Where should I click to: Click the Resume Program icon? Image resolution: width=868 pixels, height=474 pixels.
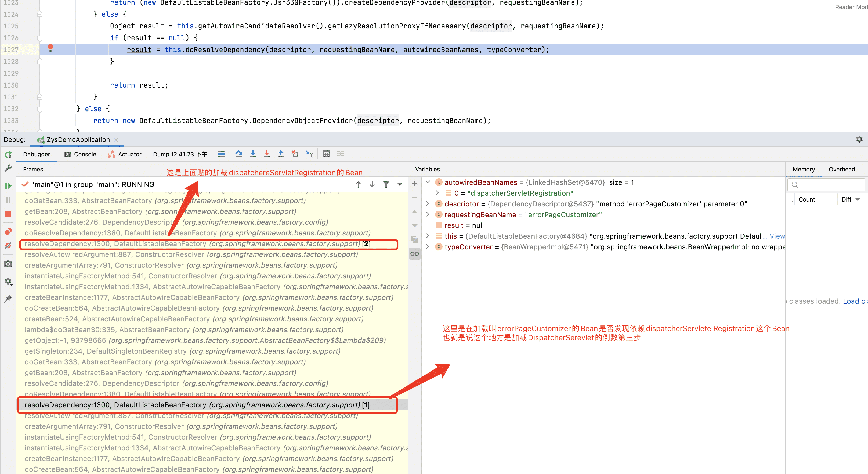coord(8,185)
